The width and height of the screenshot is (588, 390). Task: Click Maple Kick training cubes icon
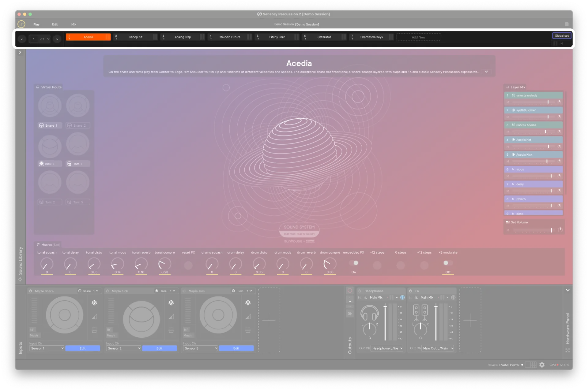click(171, 303)
